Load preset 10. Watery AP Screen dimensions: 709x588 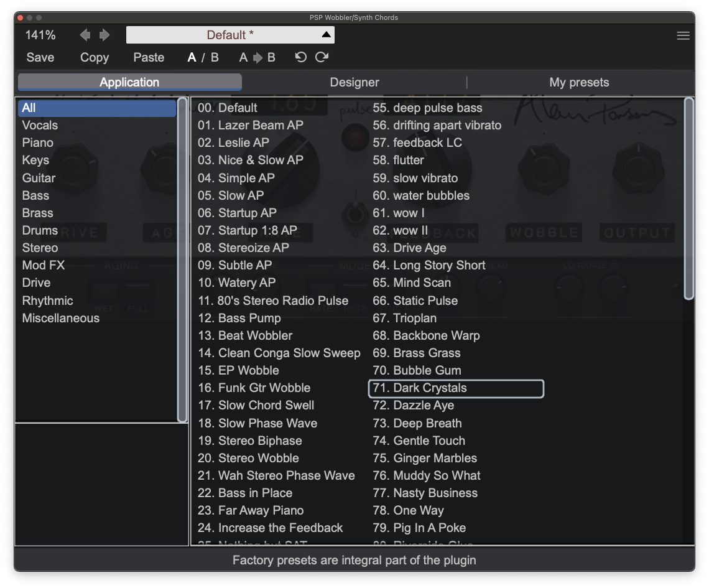tap(237, 282)
